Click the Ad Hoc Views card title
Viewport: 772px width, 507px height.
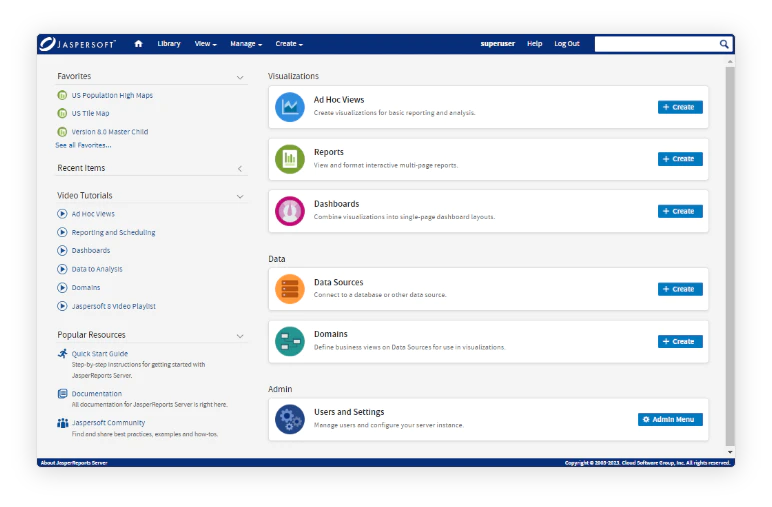[339, 99]
